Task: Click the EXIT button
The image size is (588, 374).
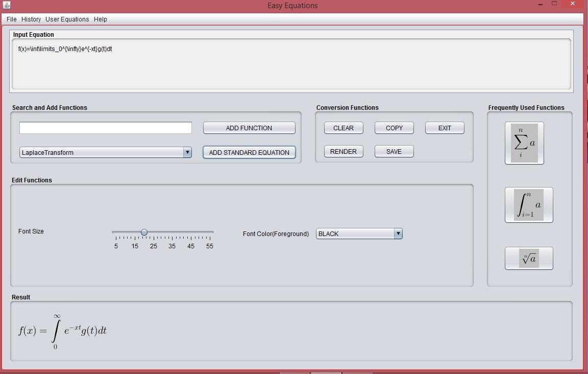Action: point(444,127)
